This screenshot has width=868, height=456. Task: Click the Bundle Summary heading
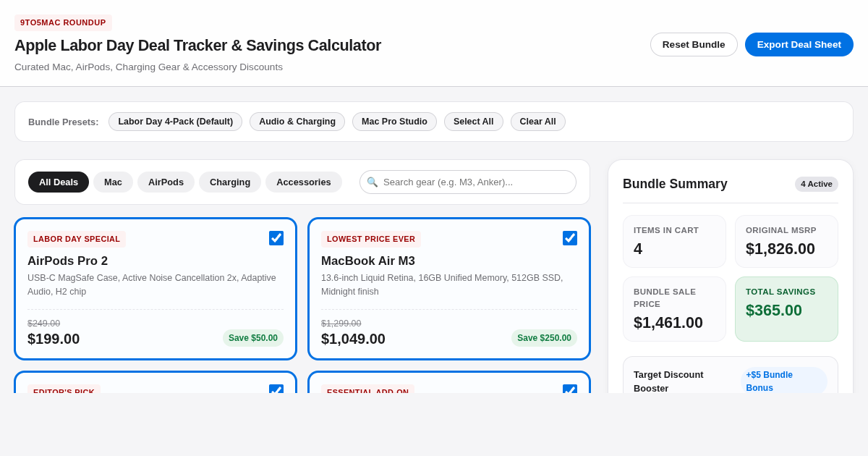[675, 184]
